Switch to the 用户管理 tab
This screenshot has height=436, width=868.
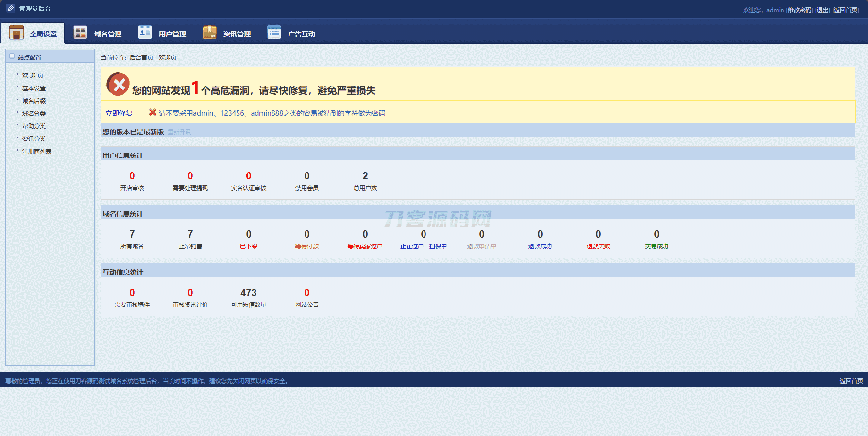tap(172, 34)
